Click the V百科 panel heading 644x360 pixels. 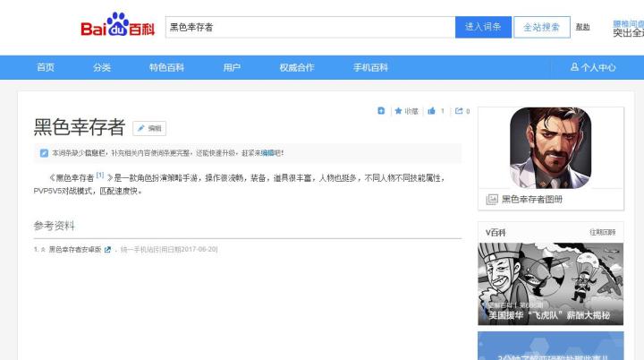click(x=496, y=233)
